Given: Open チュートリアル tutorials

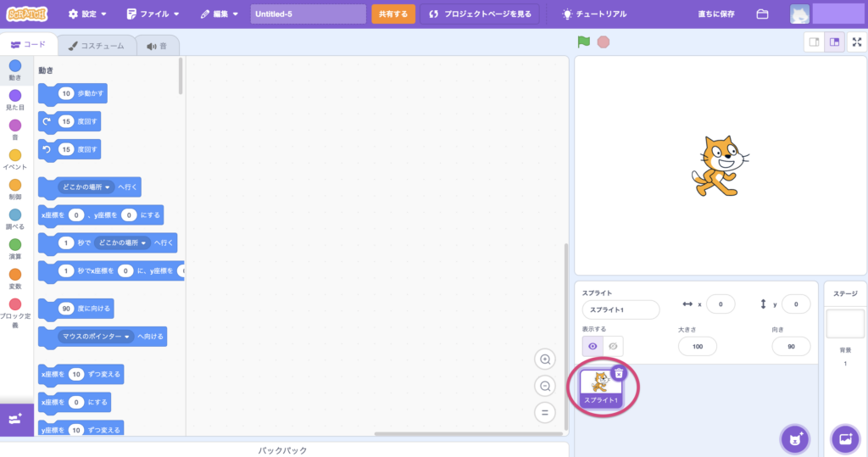Looking at the screenshot, I should click(x=594, y=14).
